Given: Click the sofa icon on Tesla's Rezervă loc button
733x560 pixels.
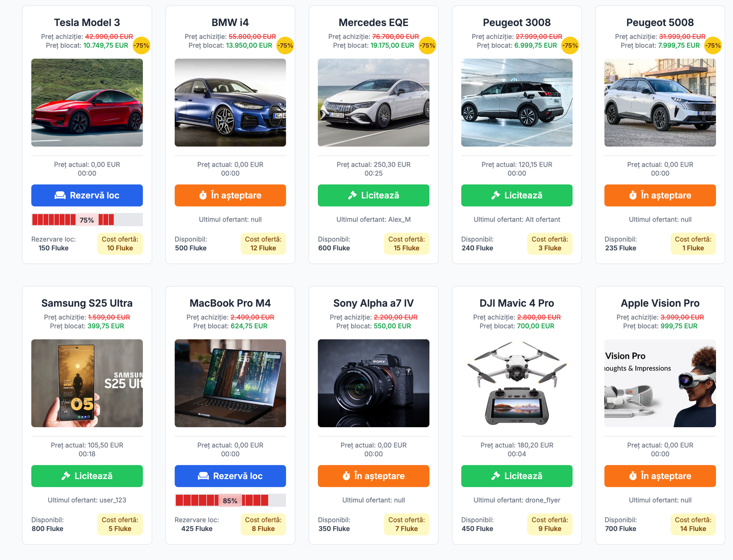Looking at the screenshot, I should [60, 196].
